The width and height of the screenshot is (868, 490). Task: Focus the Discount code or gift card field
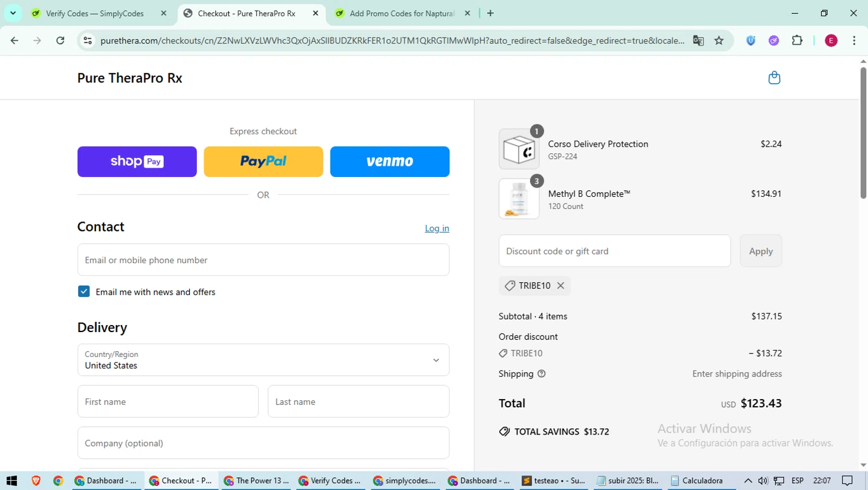(615, 251)
